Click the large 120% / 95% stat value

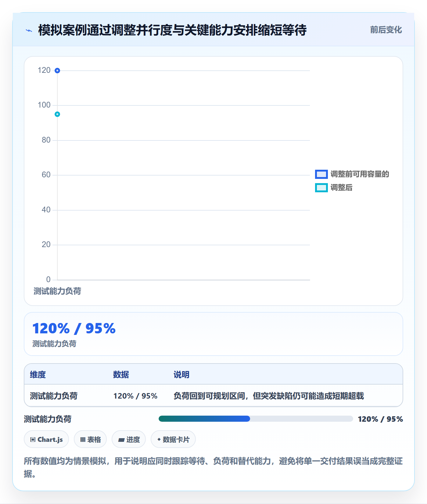click(x=74, y=328)
